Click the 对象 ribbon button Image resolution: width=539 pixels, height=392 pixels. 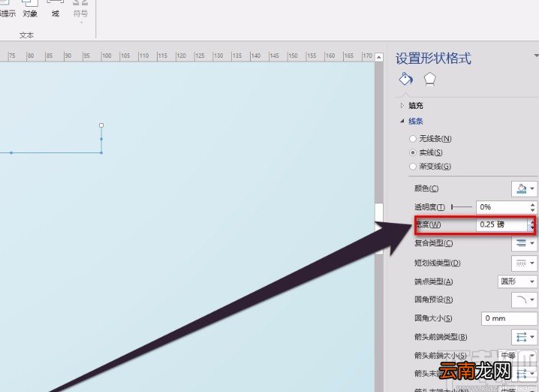30,9
